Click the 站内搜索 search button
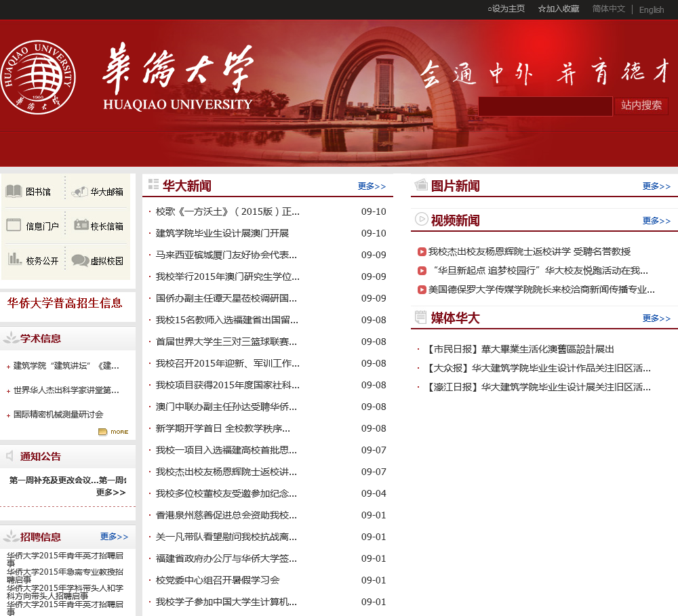This screenshot has width=678, height=616. pos(641,106)
